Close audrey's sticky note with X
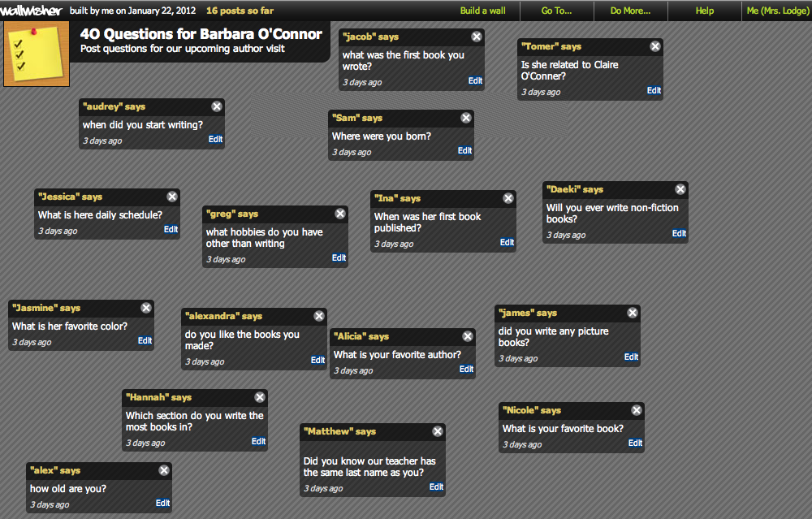The height and width of the screenshot is (519, 812). (x=217, y=106)
